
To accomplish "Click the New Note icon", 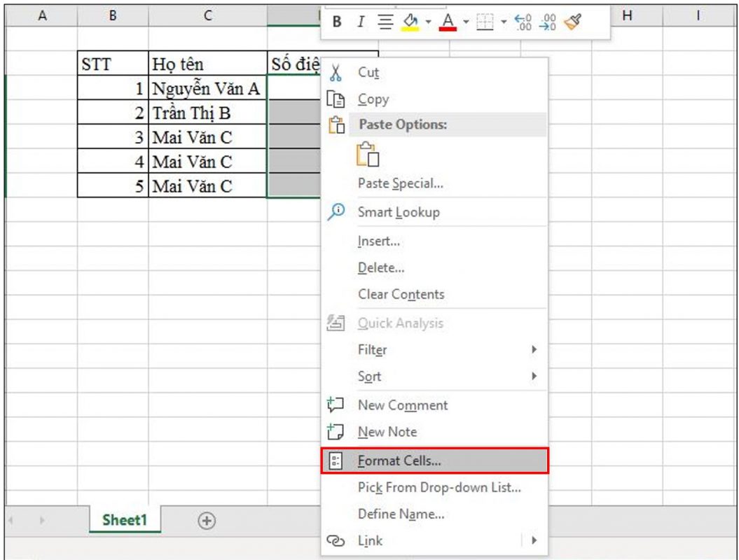I will tap(336, 431).
